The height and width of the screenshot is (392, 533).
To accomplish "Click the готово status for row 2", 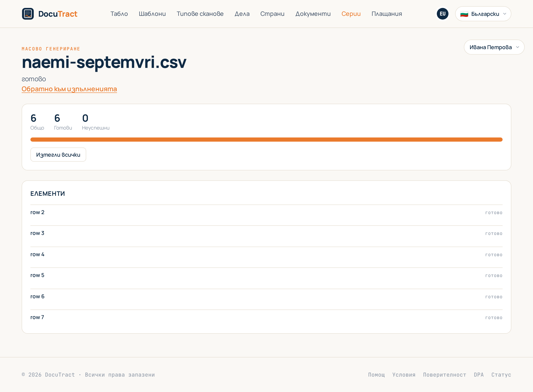I will pos(494,213).
